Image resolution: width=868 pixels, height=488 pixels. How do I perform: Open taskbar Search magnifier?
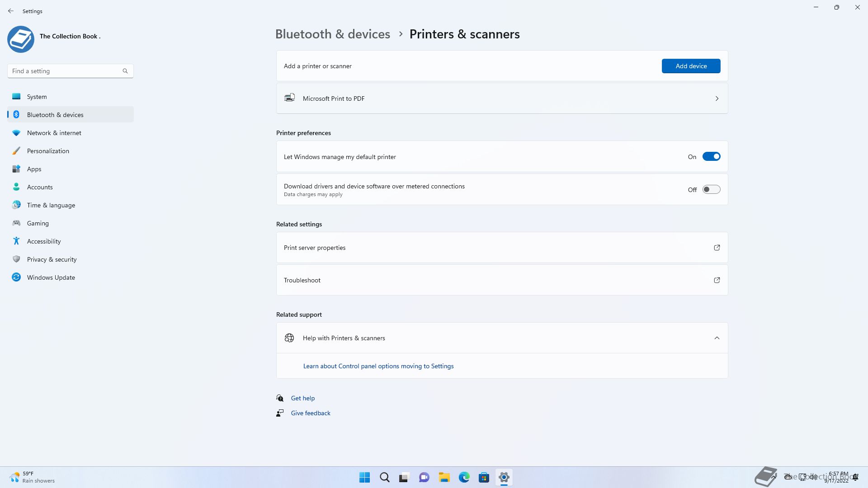385,477
